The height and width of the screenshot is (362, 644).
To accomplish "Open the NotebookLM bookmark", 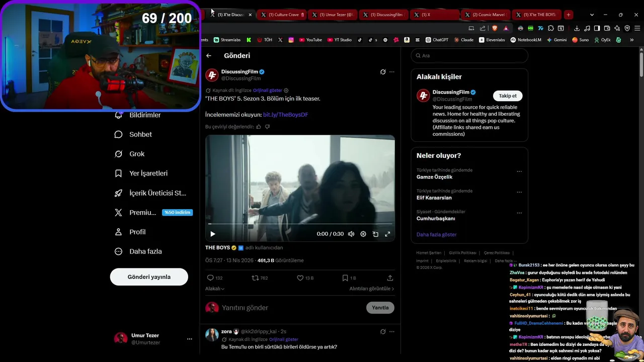I will coord(526,40).
